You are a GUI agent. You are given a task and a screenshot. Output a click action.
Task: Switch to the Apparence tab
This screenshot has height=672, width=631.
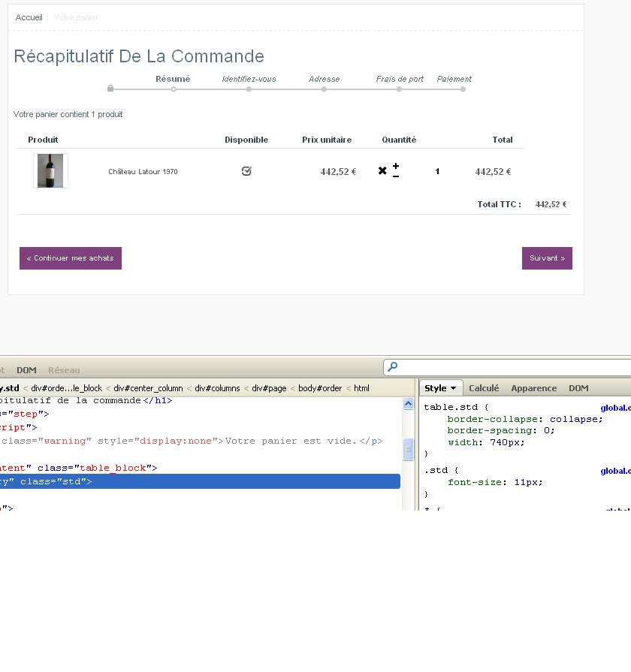pyautogui.click(x=533, y=388)
